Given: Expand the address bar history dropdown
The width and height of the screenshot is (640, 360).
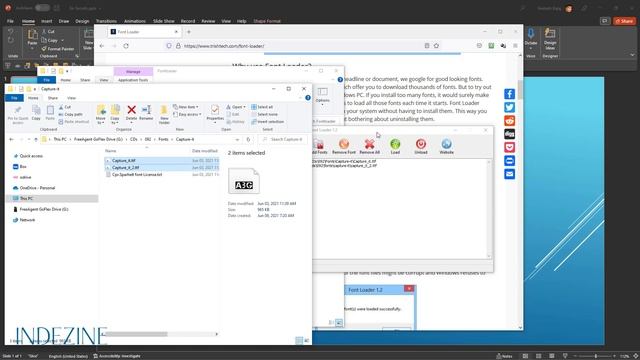Looking at the screenshot, I should point(237,139).
